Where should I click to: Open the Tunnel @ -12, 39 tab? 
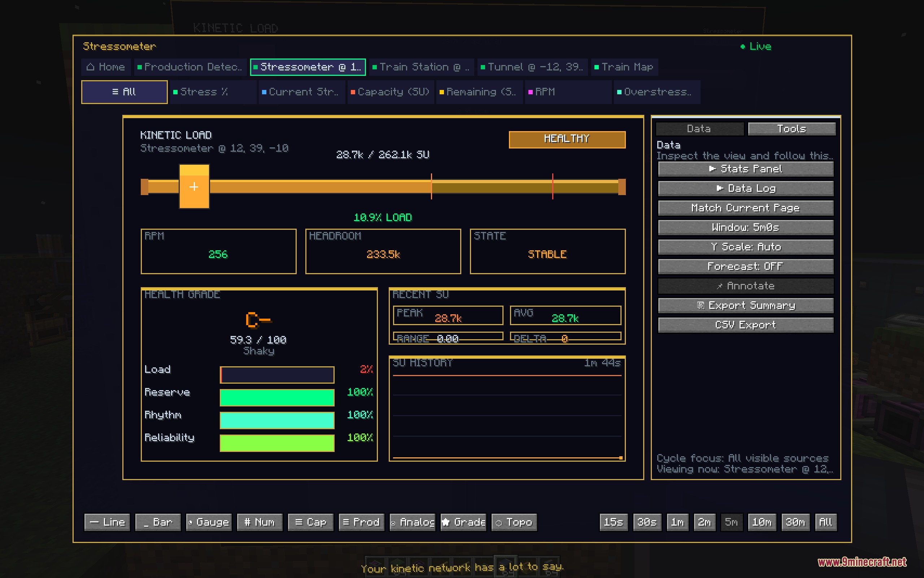click(x=532, y=67)
